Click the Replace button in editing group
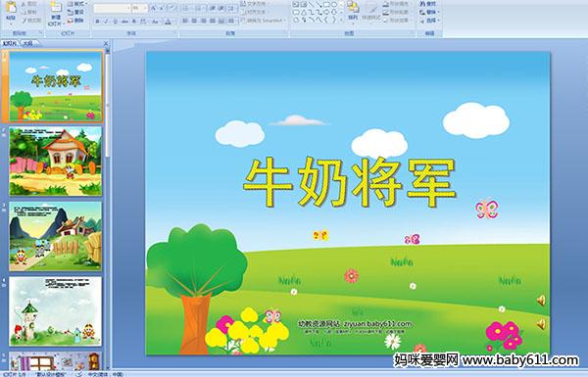The width and height of the screenshot is (588, 377). 429,13
